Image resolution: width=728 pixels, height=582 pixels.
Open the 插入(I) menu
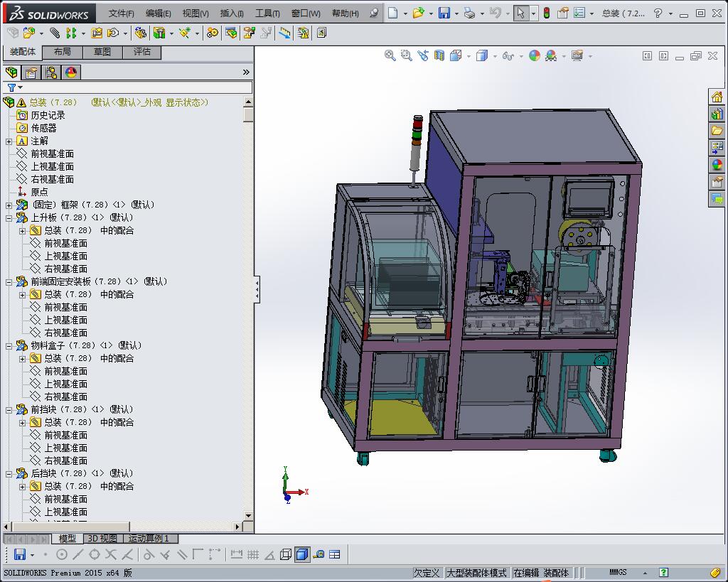click(x=232, y=14)
